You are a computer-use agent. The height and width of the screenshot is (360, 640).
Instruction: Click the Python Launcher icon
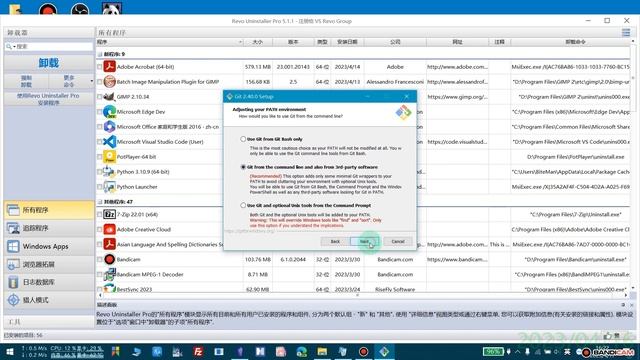point(109,187)
